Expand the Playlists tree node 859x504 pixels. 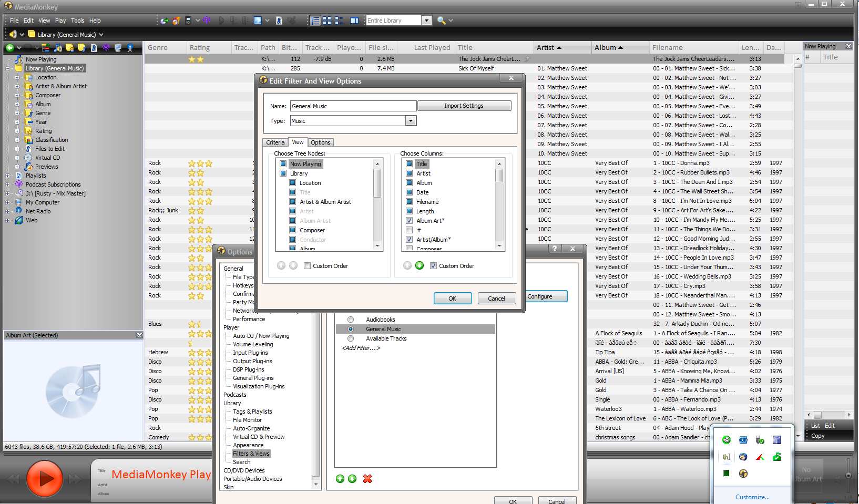tap(8, 176)
